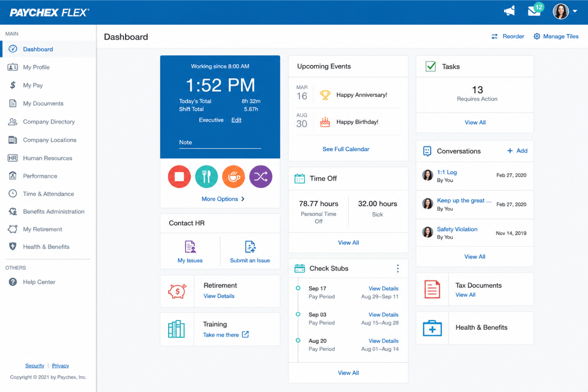
Task: Click the Reorder tiles button
Action: coord(508,37)
